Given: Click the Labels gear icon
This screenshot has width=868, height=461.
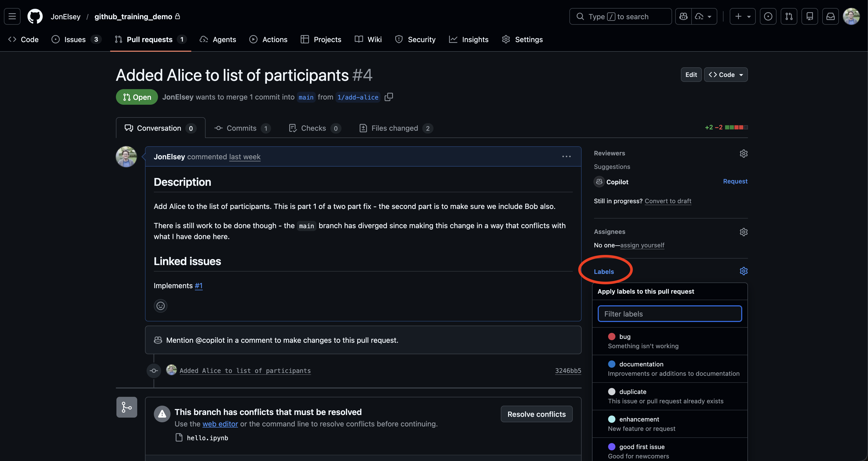Looking at the screenshot, I should (743, 271).
